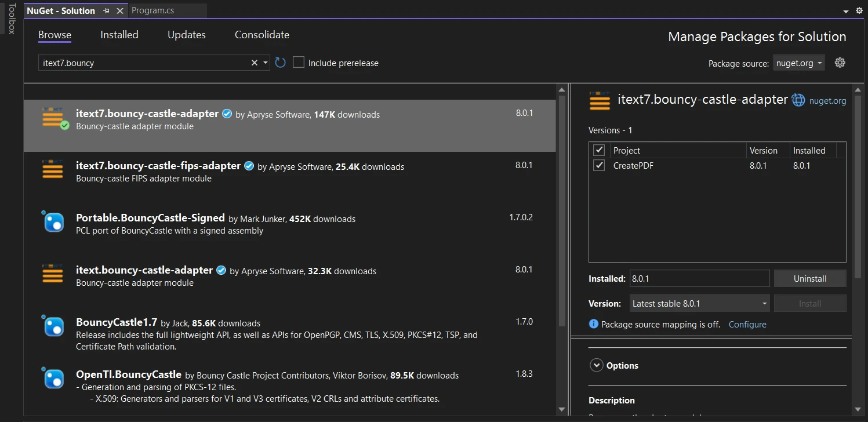
Task: Close the NuGet - Solution tab
Action: tap(120, 11)
